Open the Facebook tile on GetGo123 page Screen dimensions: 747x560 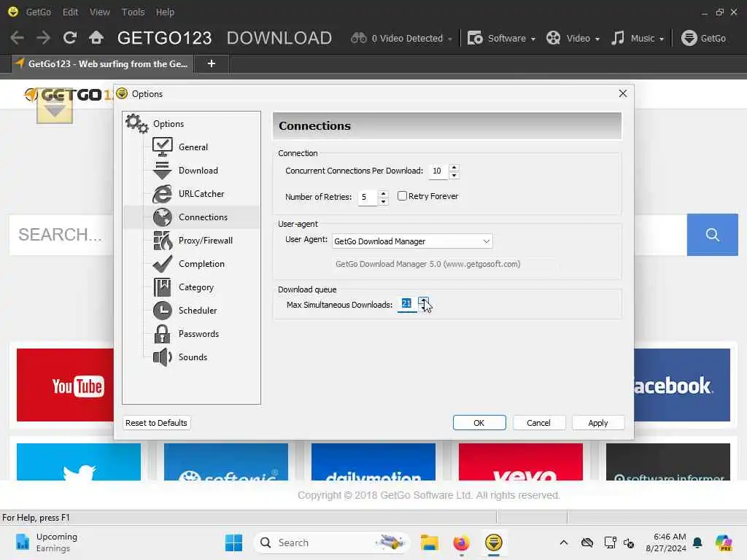(x=682, y=385)
